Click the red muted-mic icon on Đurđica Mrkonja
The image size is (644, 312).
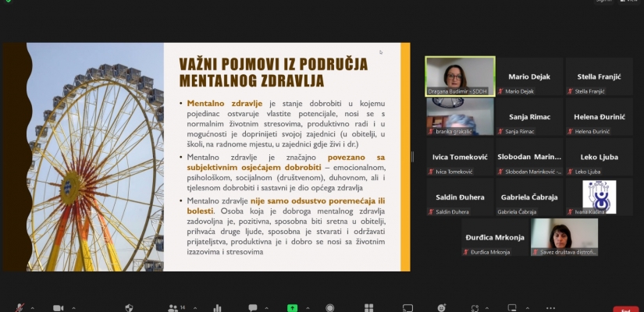(466, 252)
